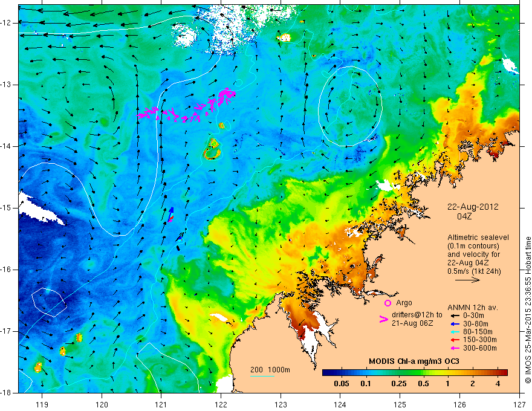Click the '-18' latitude axis label
This screenshot has width=532, height=411.
pyautogui.click(x=7, y=392)
